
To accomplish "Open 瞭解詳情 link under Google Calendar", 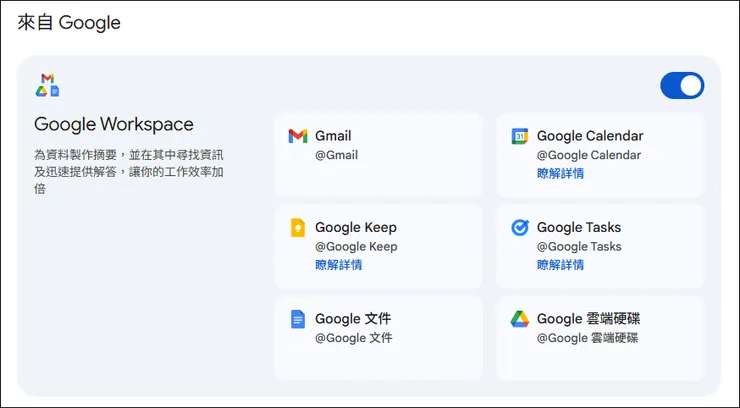I will coord(560,173).
